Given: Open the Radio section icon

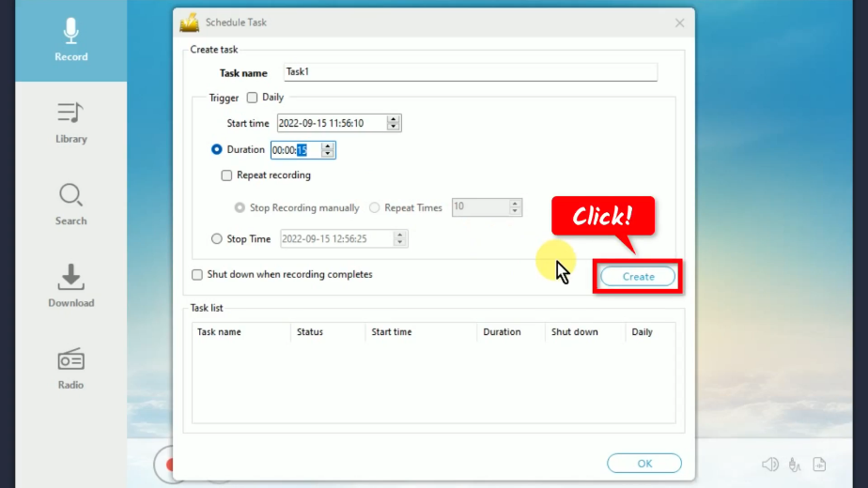Looking at the screenshot, I should pos(70,359).
